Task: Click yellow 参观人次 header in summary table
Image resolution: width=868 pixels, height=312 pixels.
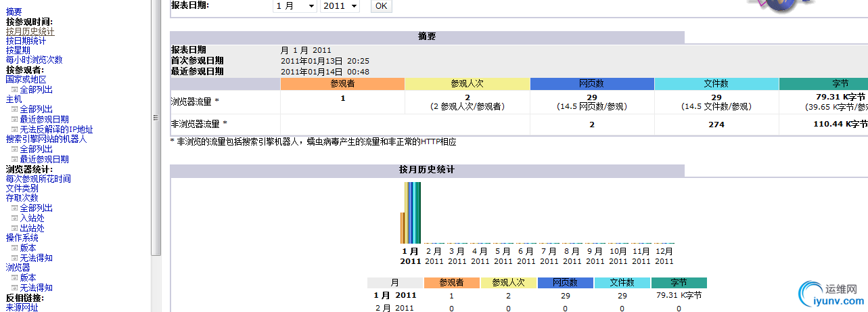Action: click(467, 84)
